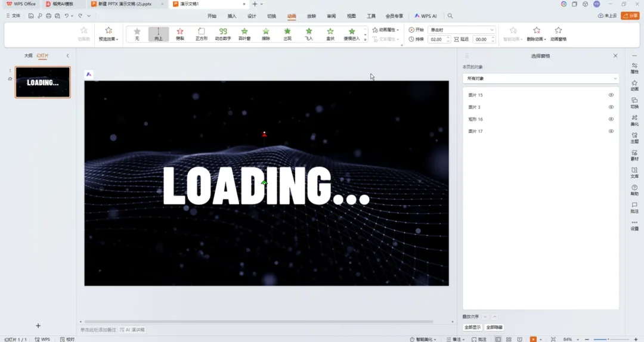Click the zoom out minus button
The image size is (644, 342).
pos(587,339)
